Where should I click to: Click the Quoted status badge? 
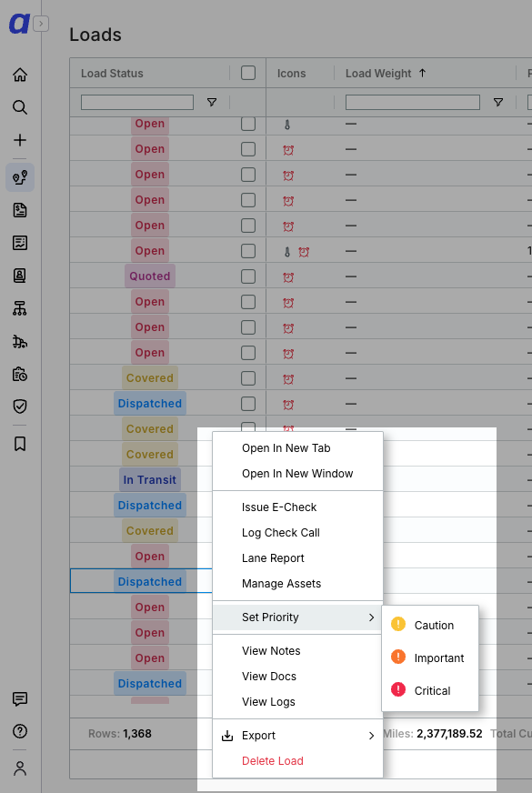pyautogui.click(x=150, y=276)
